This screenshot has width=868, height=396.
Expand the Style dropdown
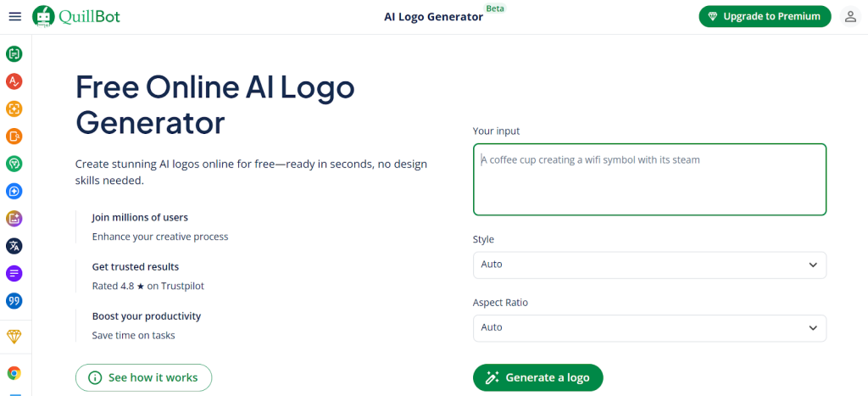648,265
